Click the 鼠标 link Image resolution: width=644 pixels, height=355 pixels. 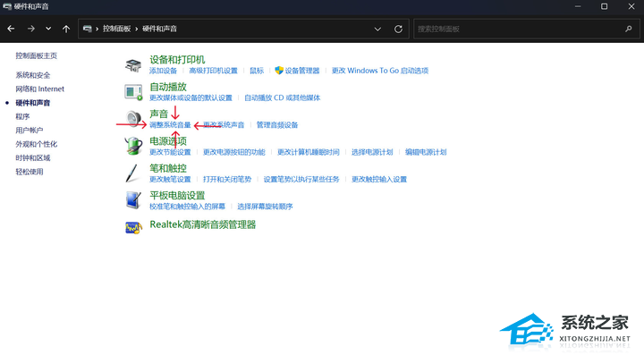257,71
